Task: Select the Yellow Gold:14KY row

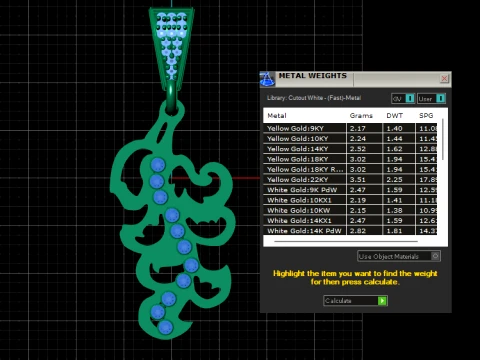Action: pyautogui.click(x=350, y=149)
